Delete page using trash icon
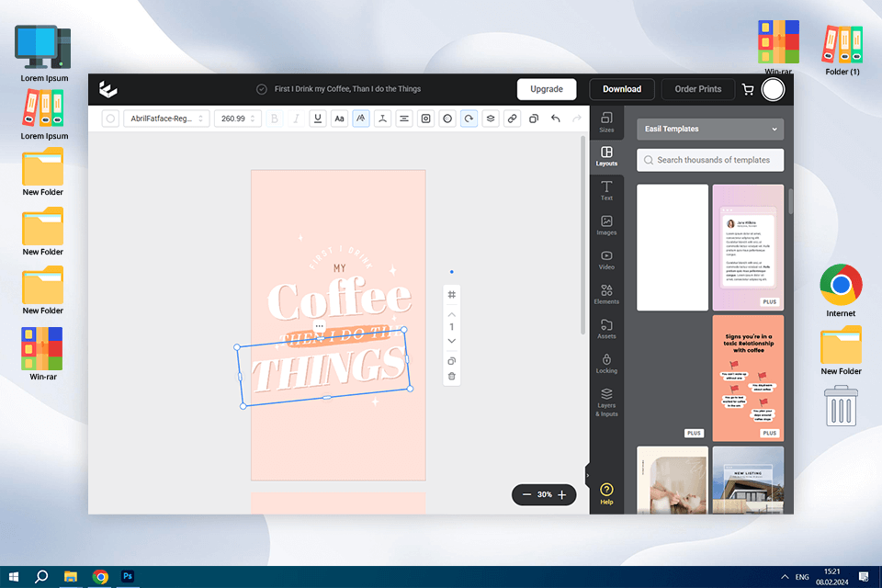This screenshot has width=882, height=588. (451, 376)
